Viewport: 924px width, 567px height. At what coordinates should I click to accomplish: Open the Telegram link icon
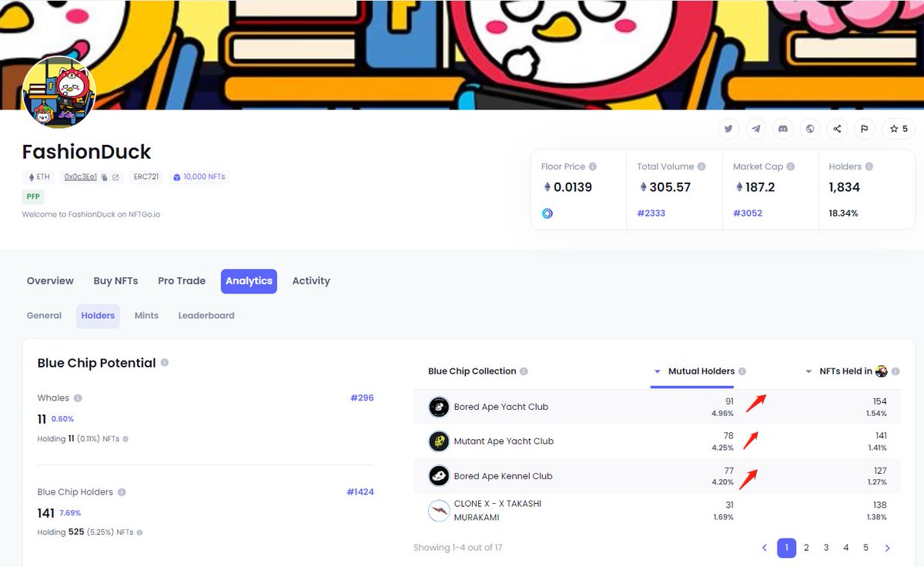pyautogui.click(x=756, y=129)
